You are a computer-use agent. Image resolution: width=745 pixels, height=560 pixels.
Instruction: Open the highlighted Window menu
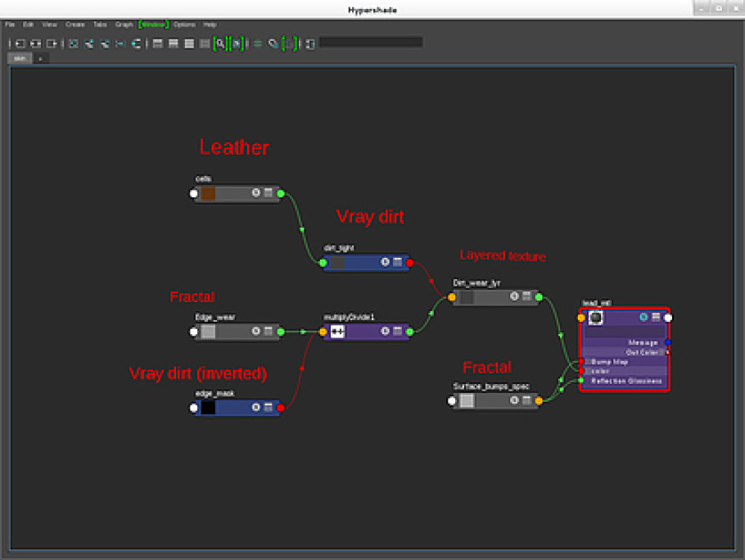point(153,25)
